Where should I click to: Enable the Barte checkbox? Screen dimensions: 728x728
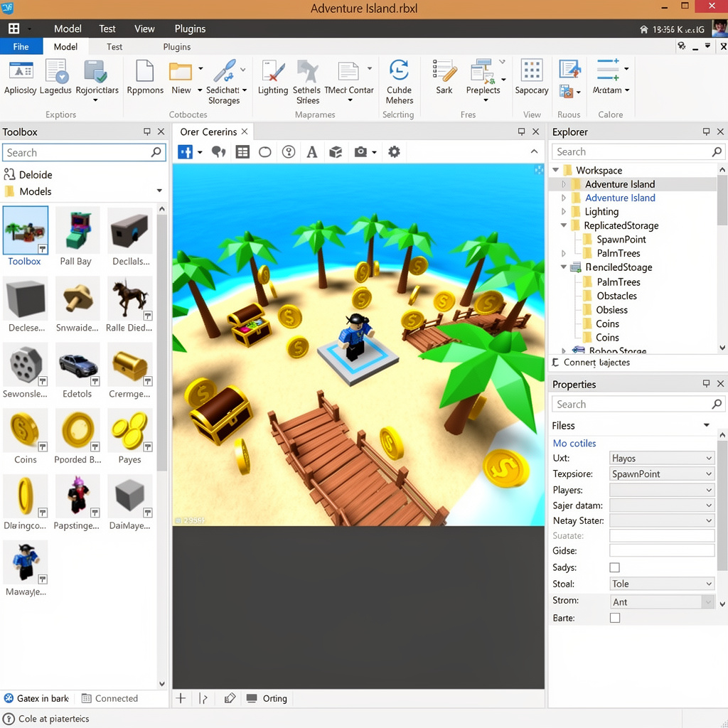pos(615,618)
